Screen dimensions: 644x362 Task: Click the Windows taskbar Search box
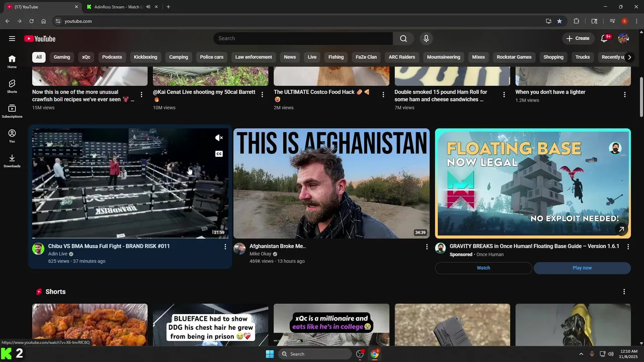tap(314, 354)
